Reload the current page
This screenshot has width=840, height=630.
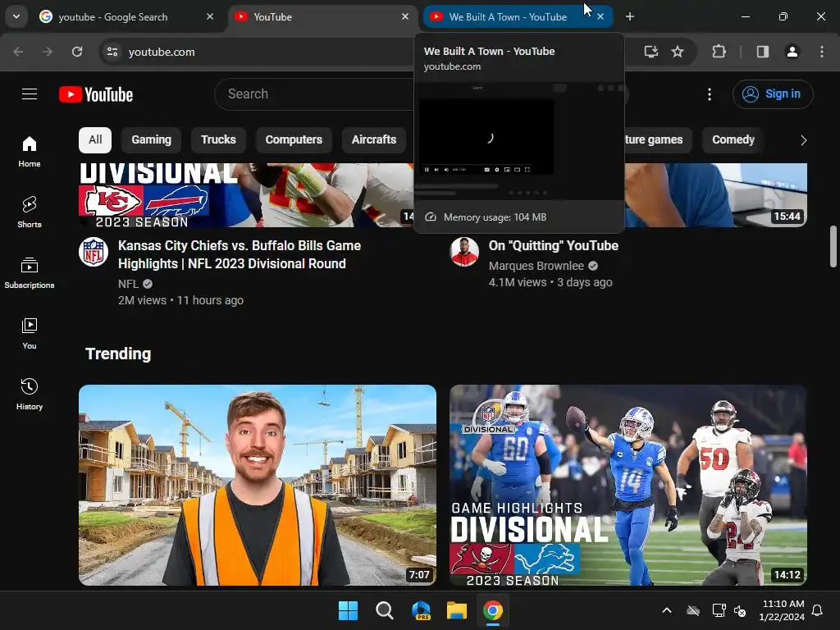tap(77, 52)
